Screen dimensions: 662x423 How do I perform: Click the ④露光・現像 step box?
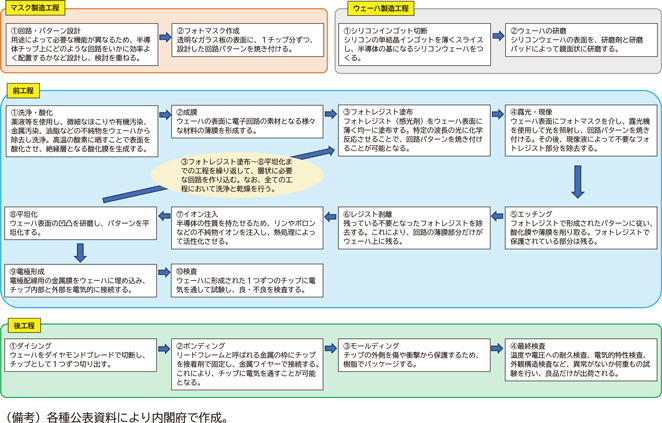(x=581, y=130)
